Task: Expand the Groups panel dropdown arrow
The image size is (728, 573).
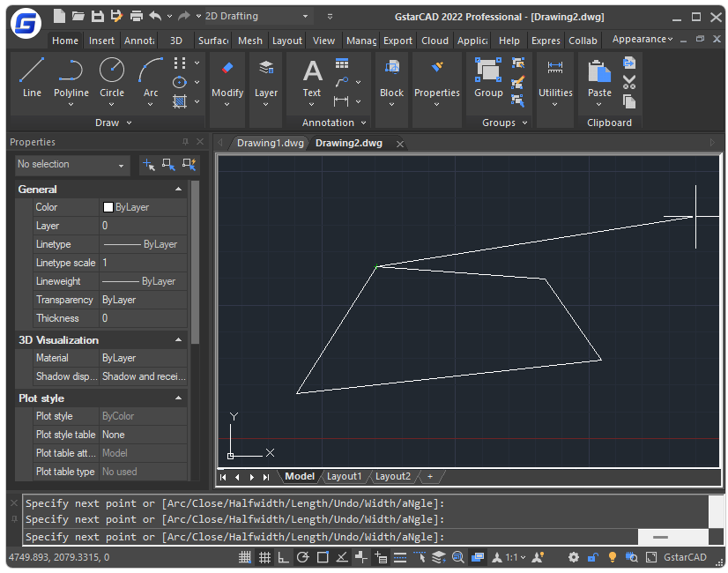Action: [524, 123]
